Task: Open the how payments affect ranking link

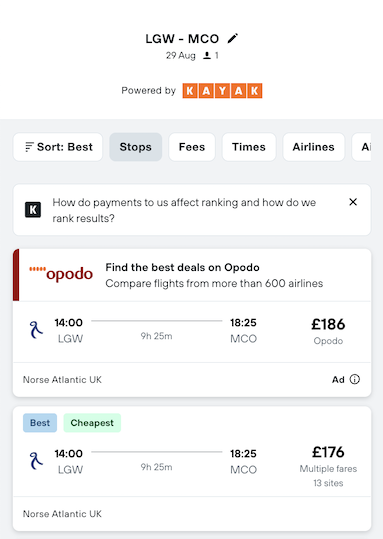Action: point(184,210)
